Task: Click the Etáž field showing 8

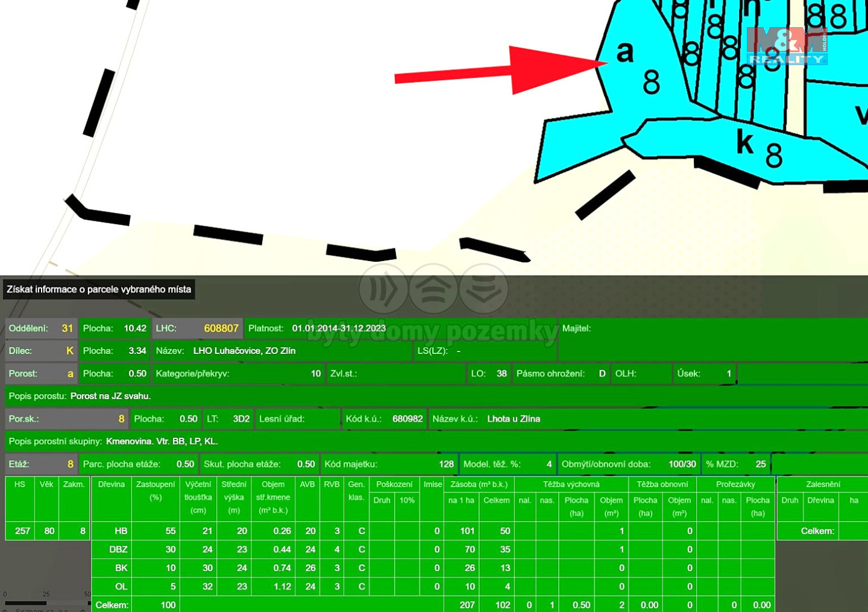Action: [x=70, y=464]
